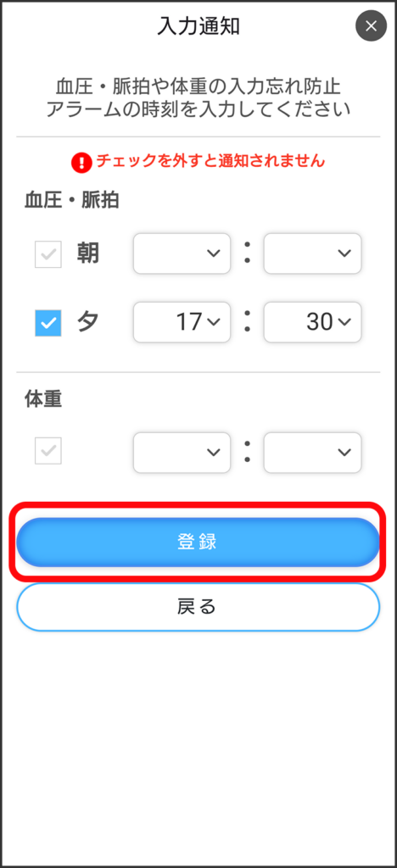Open the 朝 hour dropdown

[182, 253]
